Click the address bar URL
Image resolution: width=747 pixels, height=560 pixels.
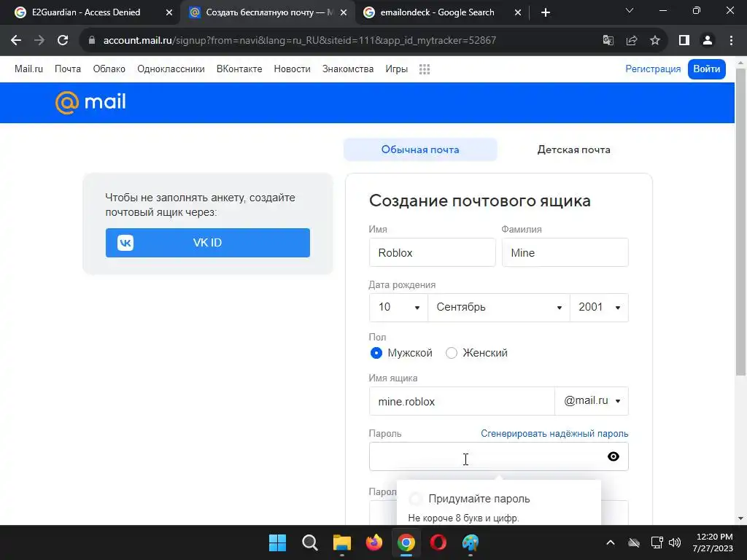300,41
